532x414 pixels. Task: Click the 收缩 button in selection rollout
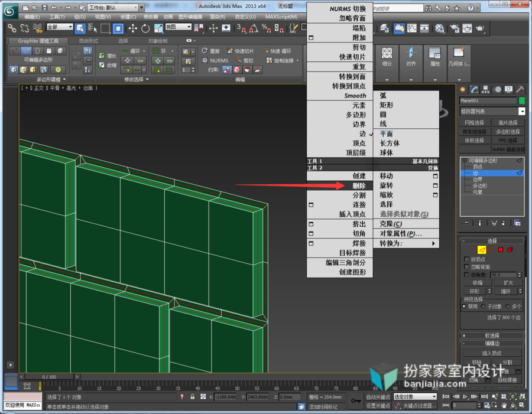[478, 283]
